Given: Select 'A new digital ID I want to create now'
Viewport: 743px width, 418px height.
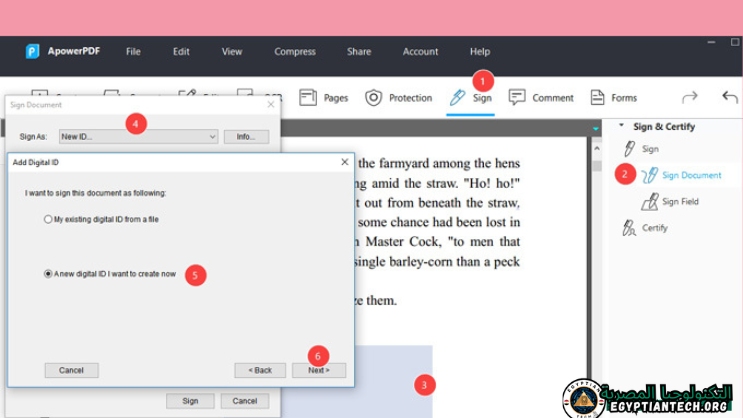Looking at the screenshot, I should pyautogui.click(x=48, y=273).
